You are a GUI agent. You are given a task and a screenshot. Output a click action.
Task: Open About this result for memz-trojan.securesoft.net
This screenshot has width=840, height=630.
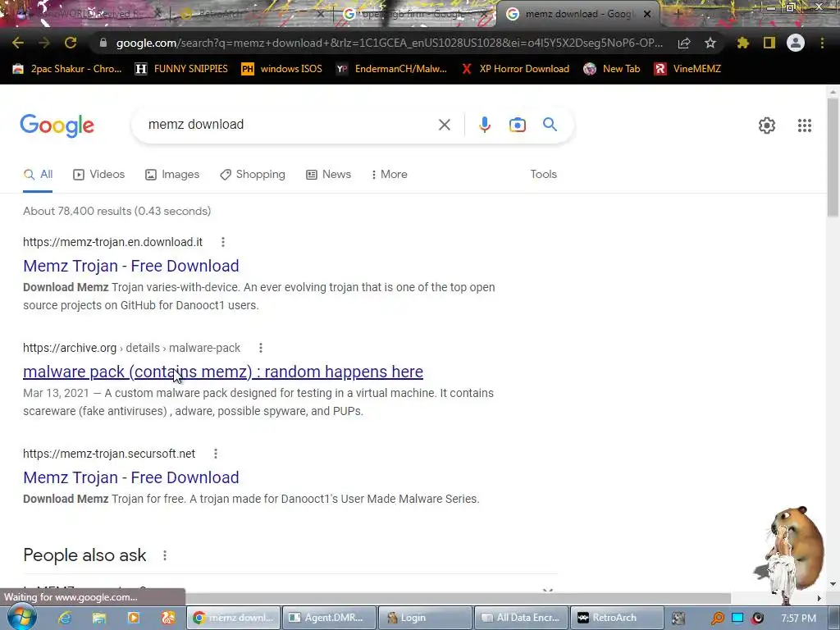click(x=216, y=454)
